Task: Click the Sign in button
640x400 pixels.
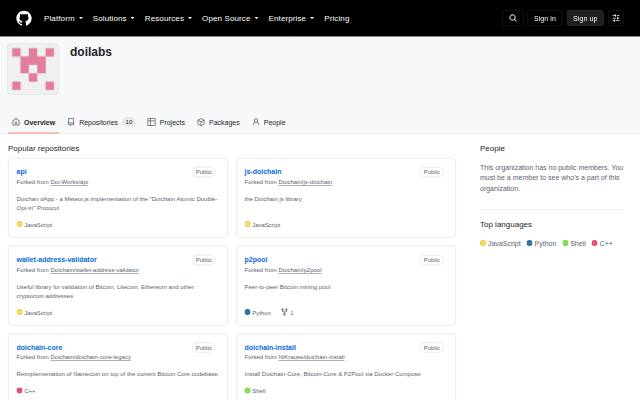Action: coord(544,18)
